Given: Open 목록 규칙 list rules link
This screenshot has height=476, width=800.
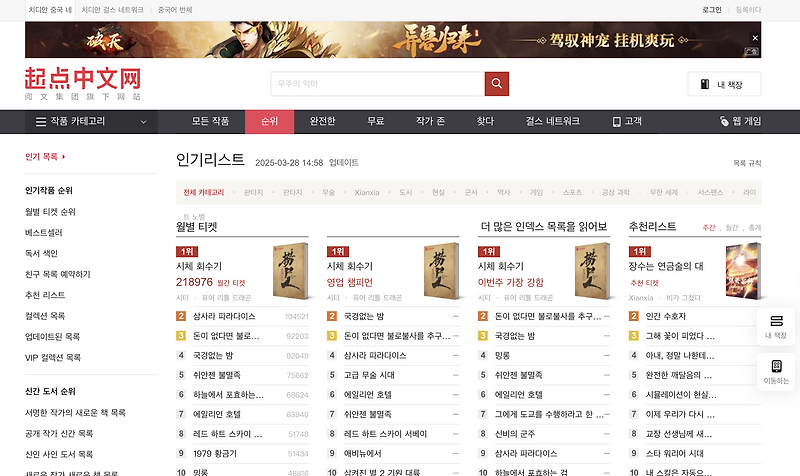Looking at the screenshot, I should click(747, 163).
